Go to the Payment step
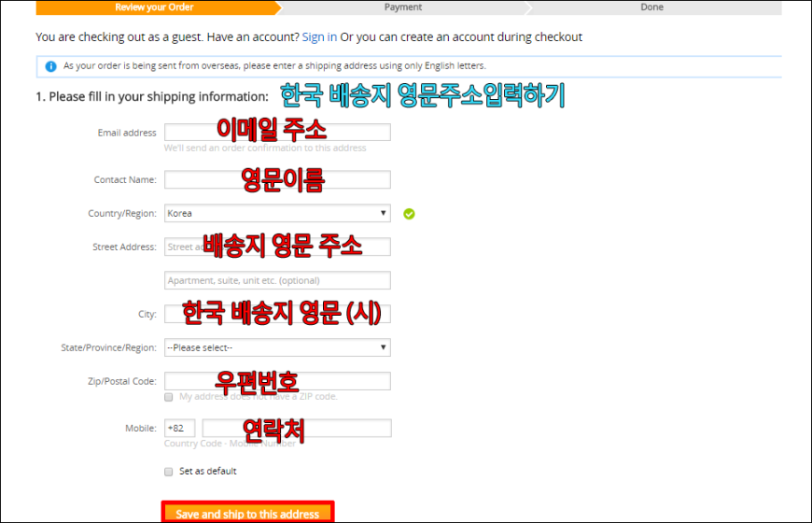Viewport: 812px width, 523px height. (403, 7)
